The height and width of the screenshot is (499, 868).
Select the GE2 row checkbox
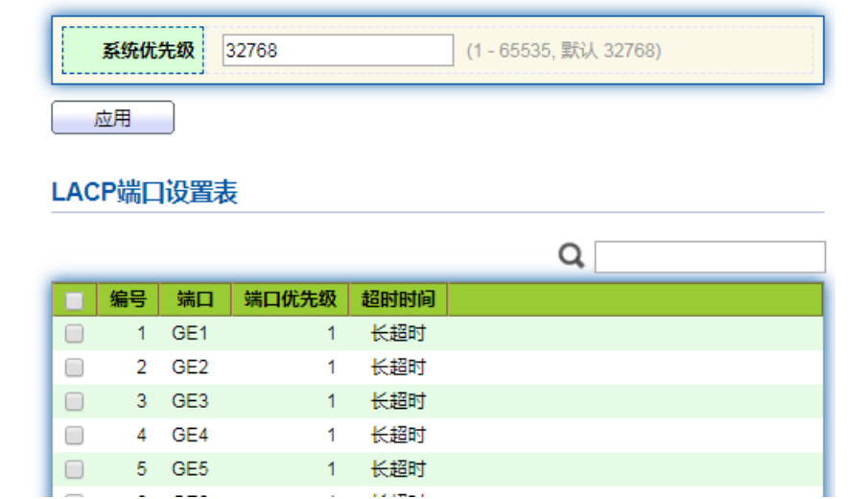[x=74, y=368]
